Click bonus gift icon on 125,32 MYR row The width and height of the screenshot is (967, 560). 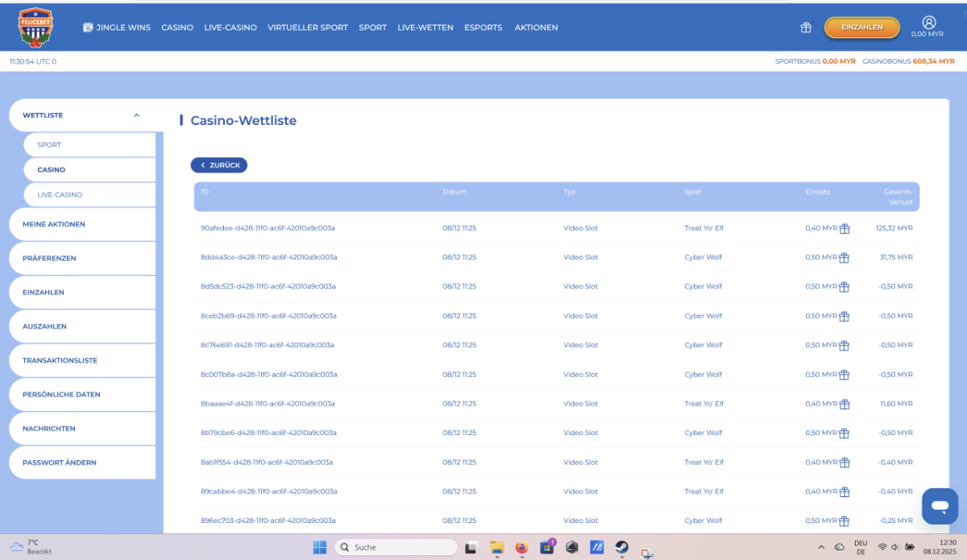[x=845, y=229]
